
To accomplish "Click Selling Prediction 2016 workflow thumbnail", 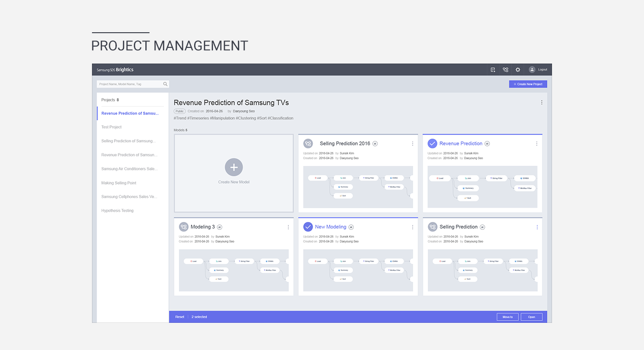I will pyautogui.click(x=358, y=187).
